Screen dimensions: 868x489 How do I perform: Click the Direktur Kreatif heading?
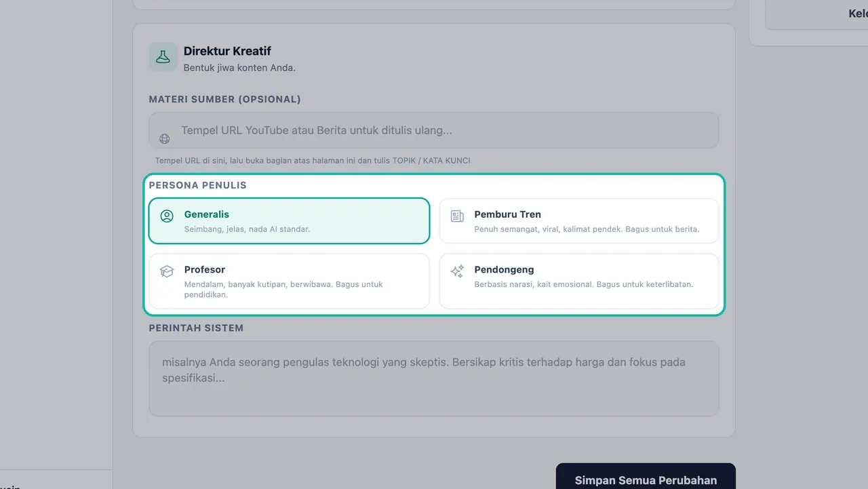pos(227,51)
